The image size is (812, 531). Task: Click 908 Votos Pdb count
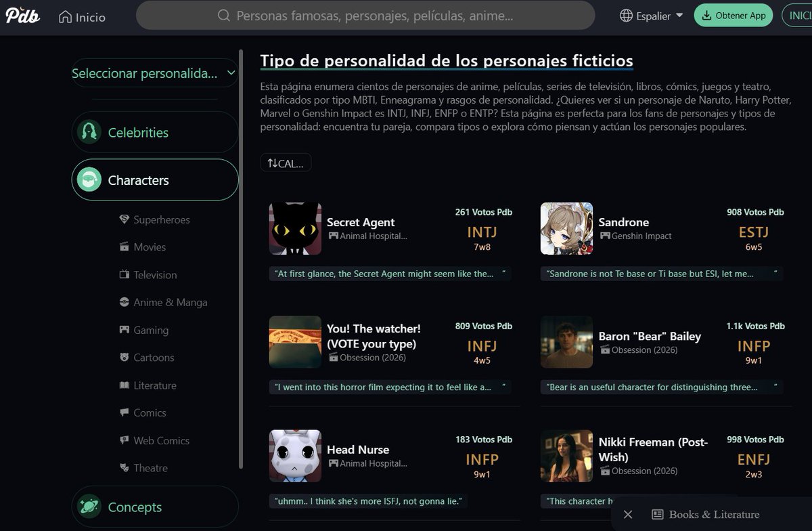pos(755,212)
